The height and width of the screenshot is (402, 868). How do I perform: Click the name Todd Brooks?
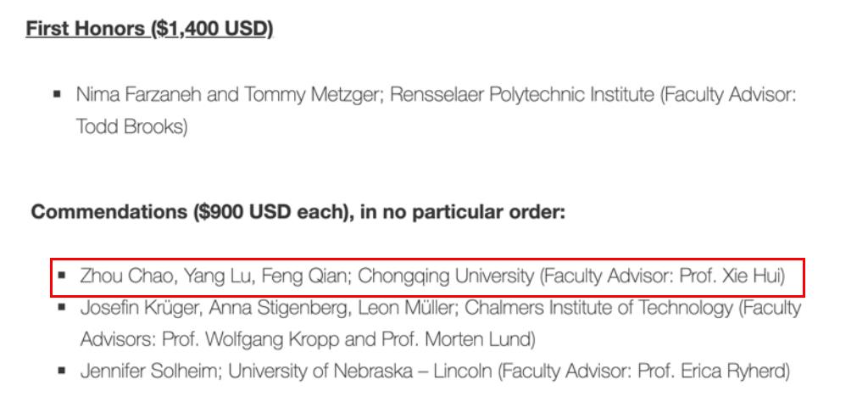click(130, 127)
